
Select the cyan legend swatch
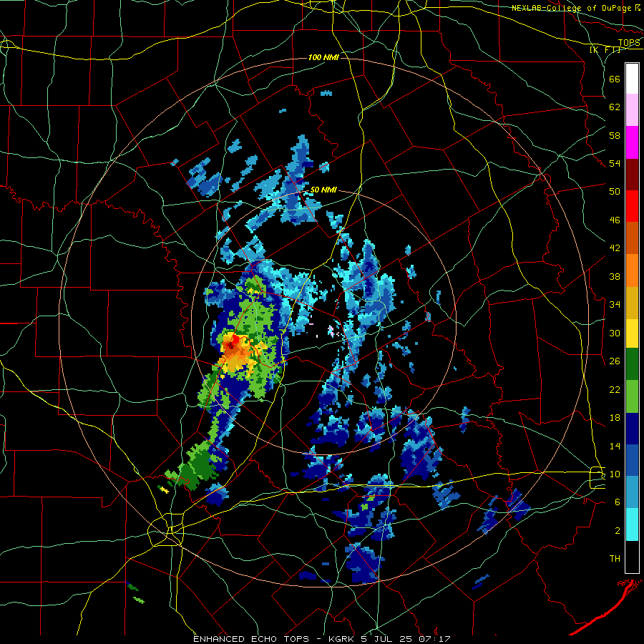coord(632,525)
